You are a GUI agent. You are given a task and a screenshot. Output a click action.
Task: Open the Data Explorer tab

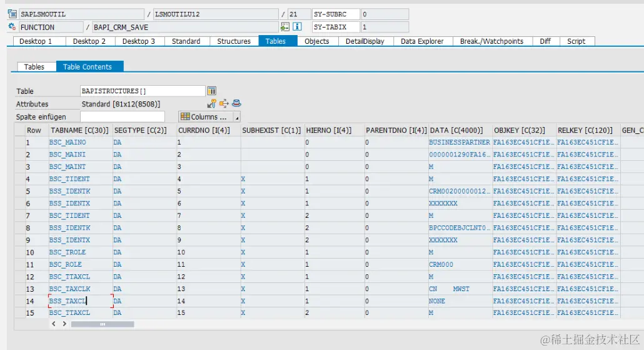click(422, 41)
